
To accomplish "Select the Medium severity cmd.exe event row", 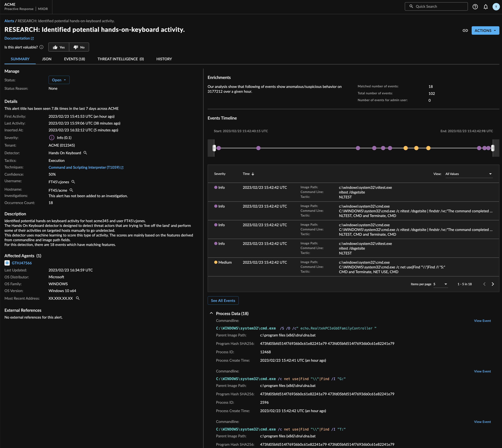I will pos(353,267).
